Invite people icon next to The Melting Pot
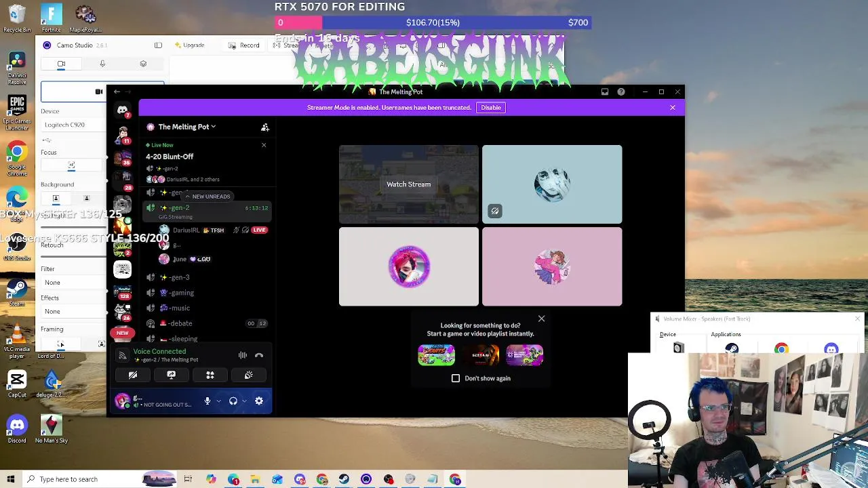Image resolution: width=868 pixels, height=488 pixels. pos(265,127)
